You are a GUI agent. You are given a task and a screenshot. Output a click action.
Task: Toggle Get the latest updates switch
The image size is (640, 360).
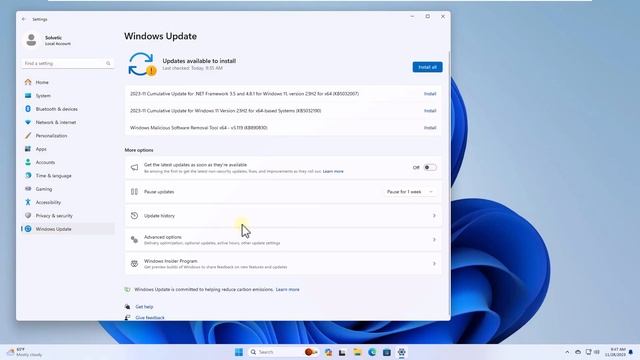[429, 167]
